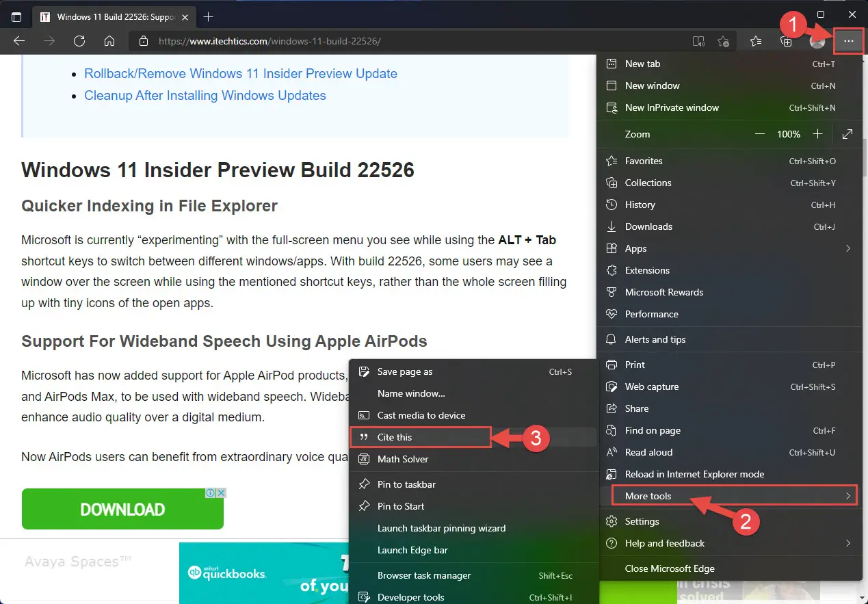Expand the Apps submenu
The width and height of the screenshot is (868, 604).
coord(728,248)
